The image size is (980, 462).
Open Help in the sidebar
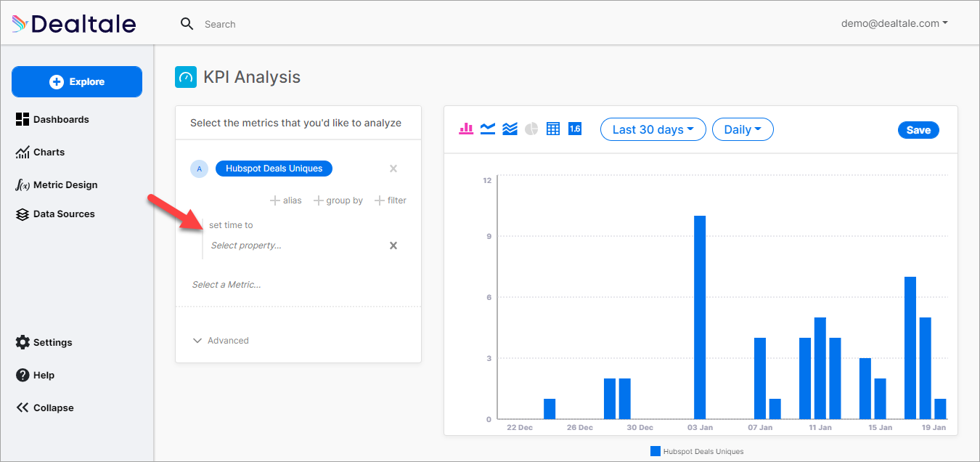35,375
